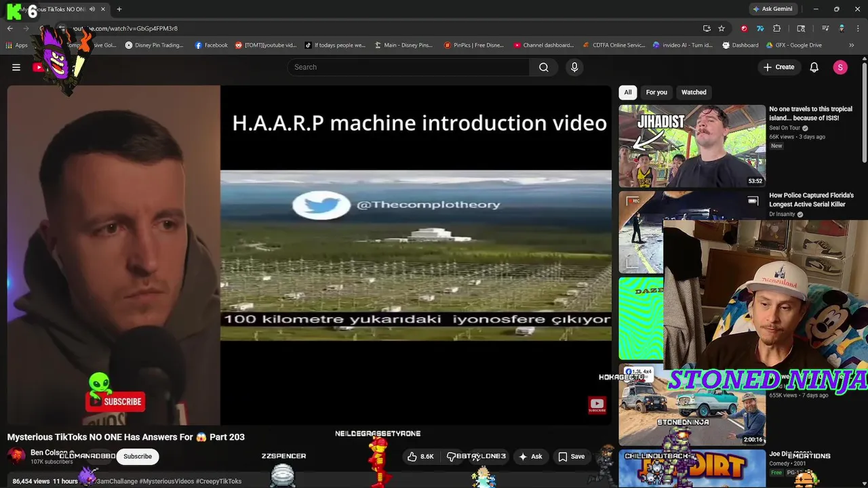Open the Disney Pin Trading bookmark

(155, 45)
